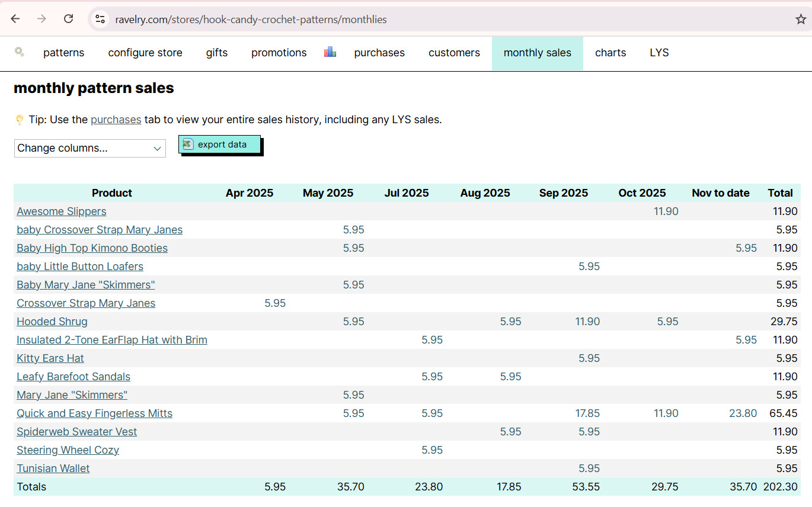Viewport: 812px width, 507px height.
Task: Open the charts tab
Action: pos(610,53)
